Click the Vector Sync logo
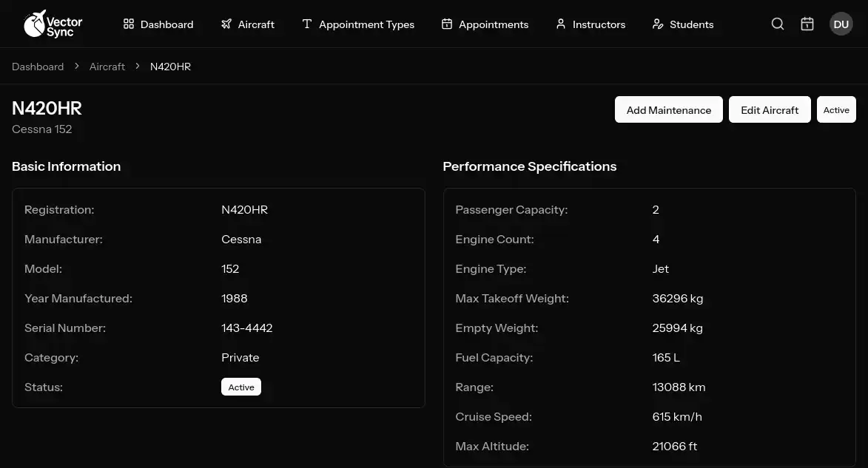Screen dimensions: 868x468 (x=53, y=24)
